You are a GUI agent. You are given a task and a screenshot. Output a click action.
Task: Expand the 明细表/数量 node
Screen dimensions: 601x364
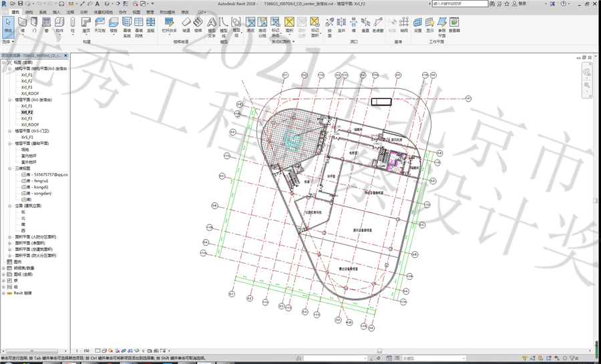point(3,268)
